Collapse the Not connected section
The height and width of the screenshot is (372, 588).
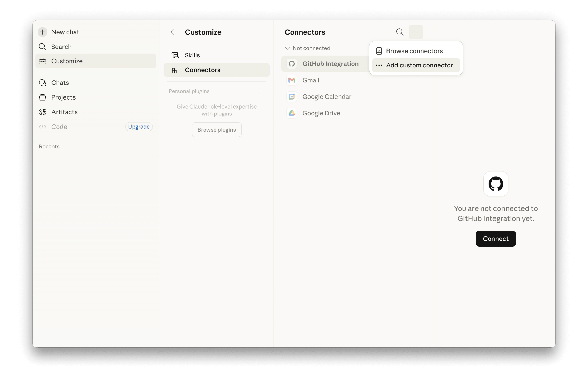click(x=287, y=48)
